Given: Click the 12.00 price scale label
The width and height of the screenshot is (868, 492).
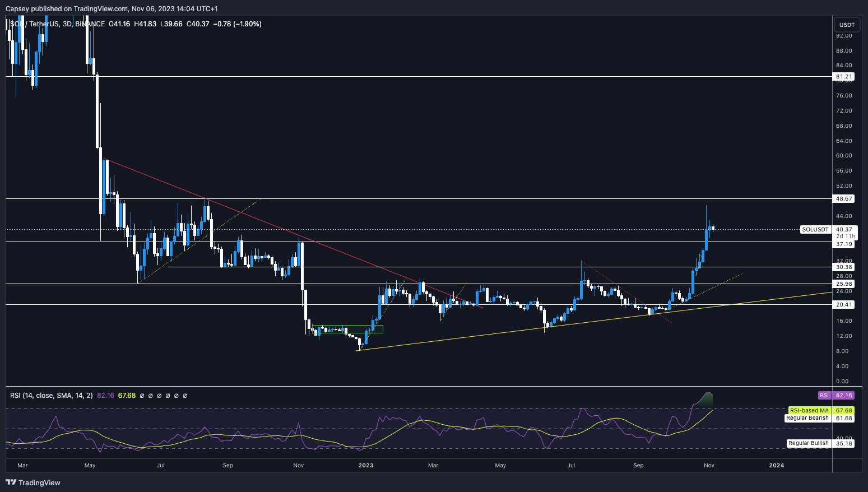Looking at the screenshot, I should [x=844, y=336].
